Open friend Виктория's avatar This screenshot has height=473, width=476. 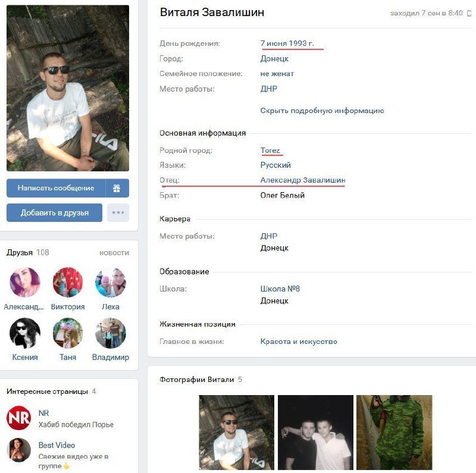coord(68,283)
